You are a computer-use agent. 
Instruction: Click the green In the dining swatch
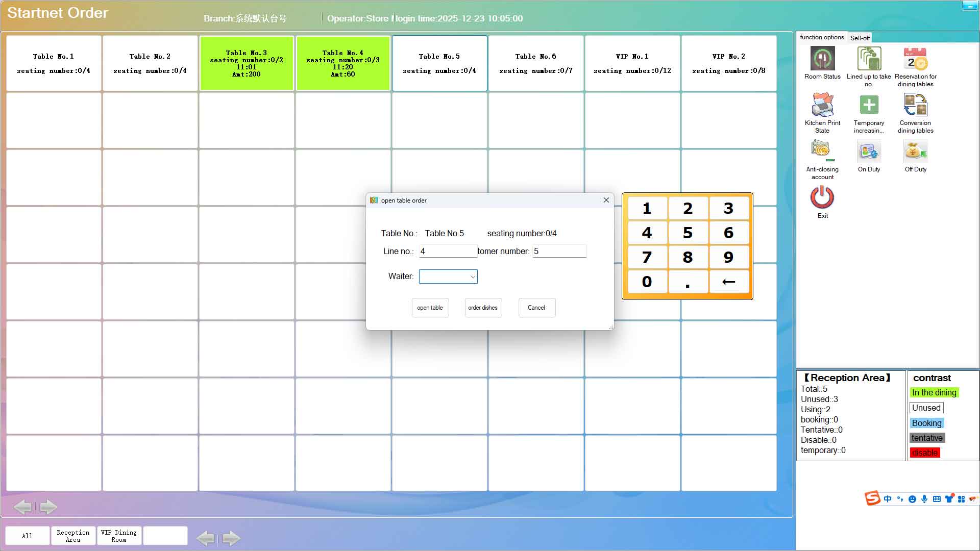tap(934, 392)
